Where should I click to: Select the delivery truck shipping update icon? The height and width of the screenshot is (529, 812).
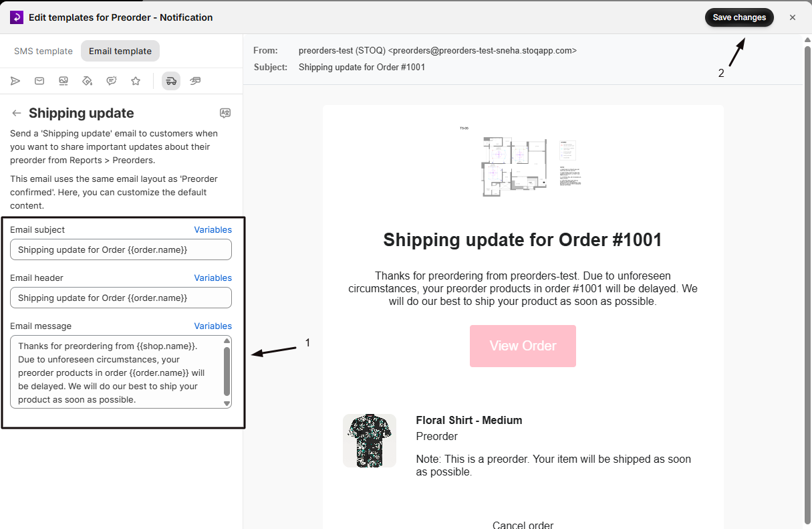click(171, 81)
